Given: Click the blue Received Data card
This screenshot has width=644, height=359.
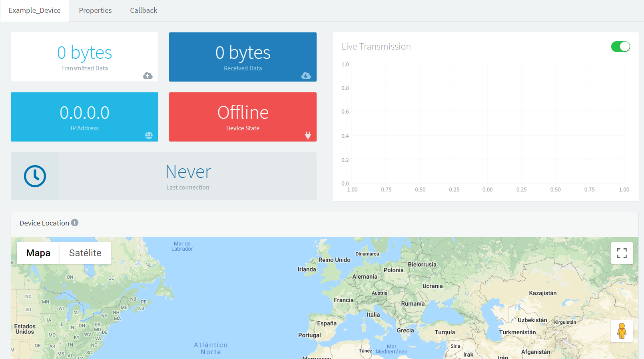Looking at the screenshot, I should coord(243,57).
